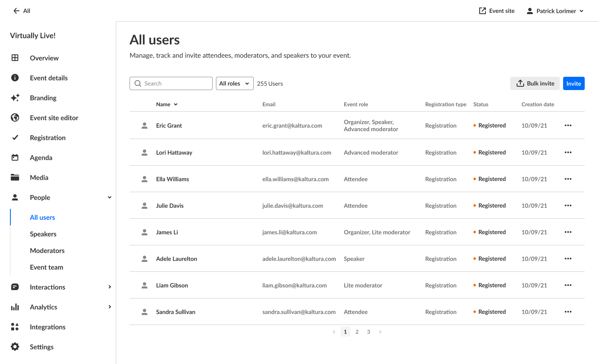This screenshot has width=598, height=364.
Task: Collapse the People section chevron
Action: click(x=110, y=198)
